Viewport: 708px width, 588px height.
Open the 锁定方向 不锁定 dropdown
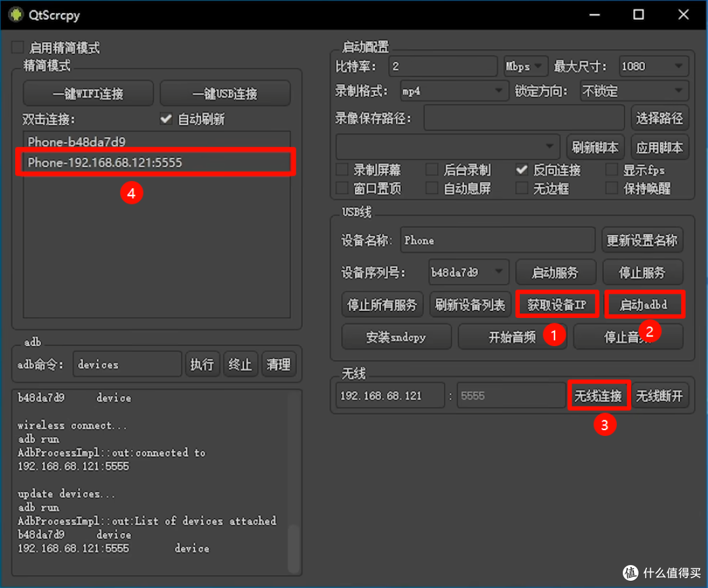(634, 91)
